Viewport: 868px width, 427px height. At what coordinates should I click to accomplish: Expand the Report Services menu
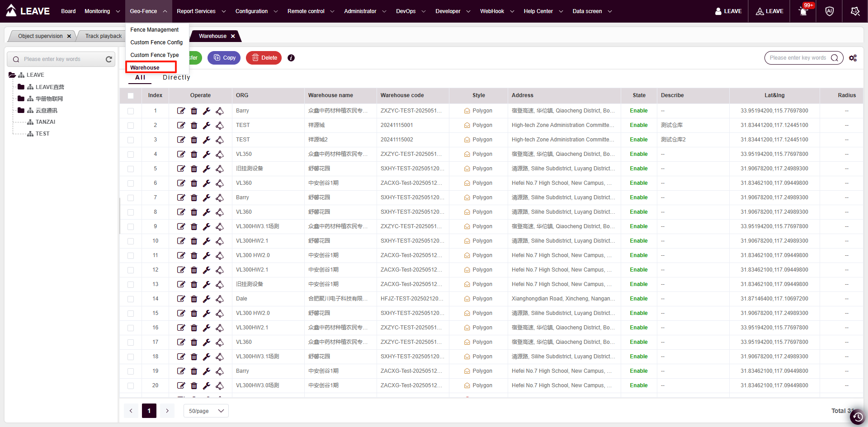[201, 11]
